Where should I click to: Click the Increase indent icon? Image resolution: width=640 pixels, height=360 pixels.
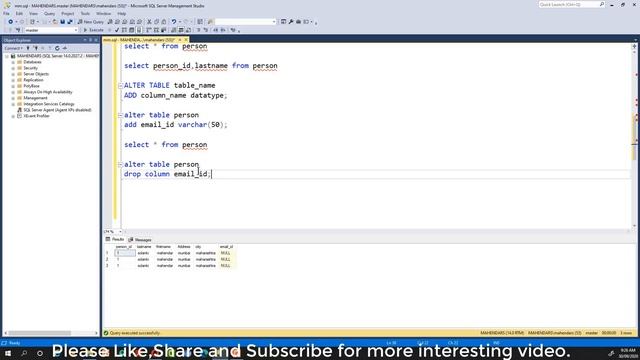[223, 30]
